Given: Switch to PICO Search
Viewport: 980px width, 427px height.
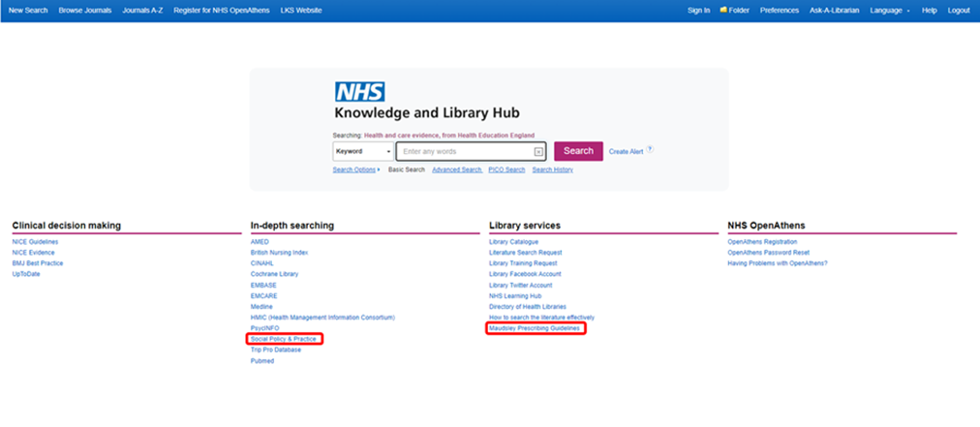Looking at the screenshot, I should pos(506,169).
